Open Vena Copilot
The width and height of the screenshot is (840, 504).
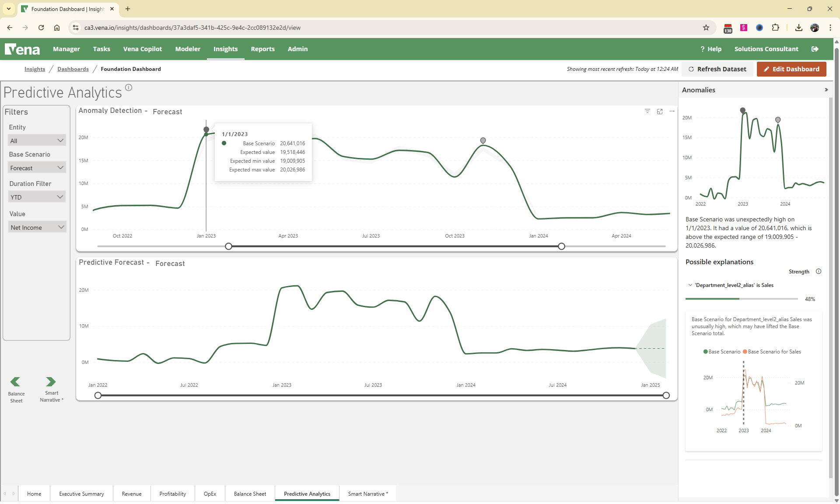click(x=143, y=49)
